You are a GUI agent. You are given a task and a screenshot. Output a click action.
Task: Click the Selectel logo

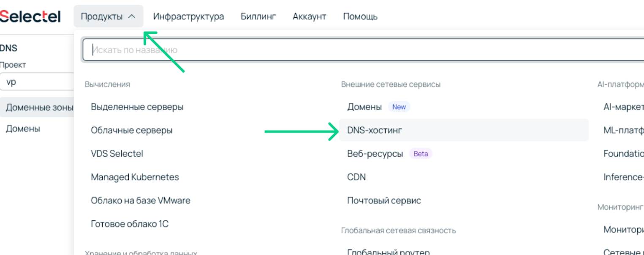[x=30, y=15]
